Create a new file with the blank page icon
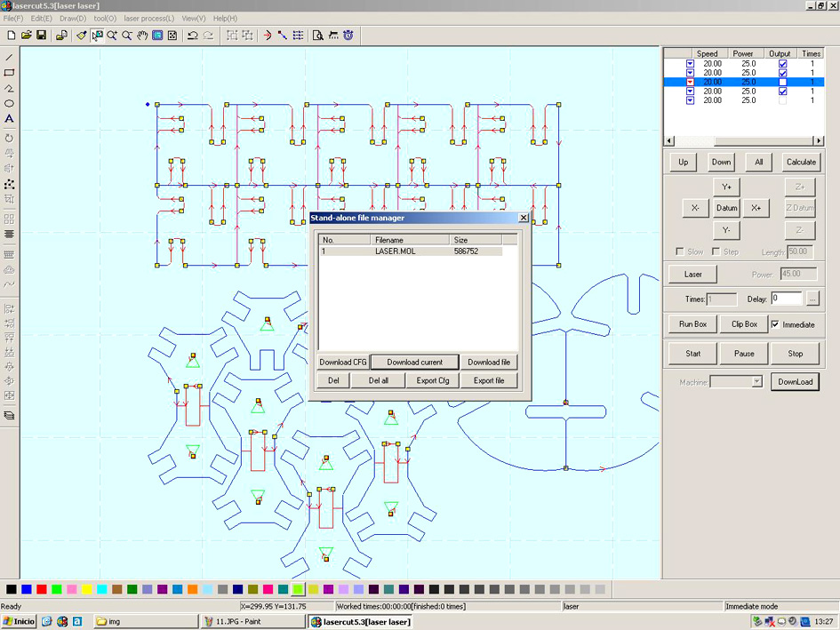 pyautogui.click(x=12, y=36)
